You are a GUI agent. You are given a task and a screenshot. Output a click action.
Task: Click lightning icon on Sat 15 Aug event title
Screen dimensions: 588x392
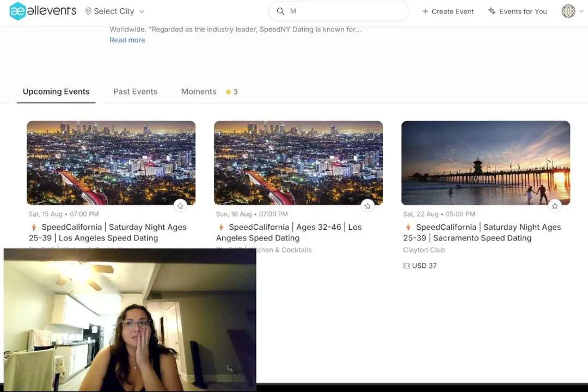pyautogui.click(x=34, y=228)
